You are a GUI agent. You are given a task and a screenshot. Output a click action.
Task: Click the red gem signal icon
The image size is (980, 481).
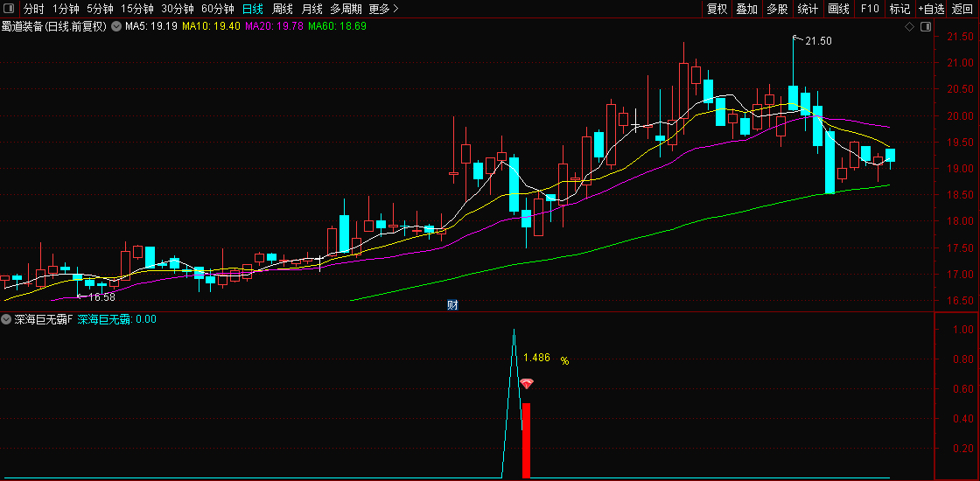pos(527,384)
